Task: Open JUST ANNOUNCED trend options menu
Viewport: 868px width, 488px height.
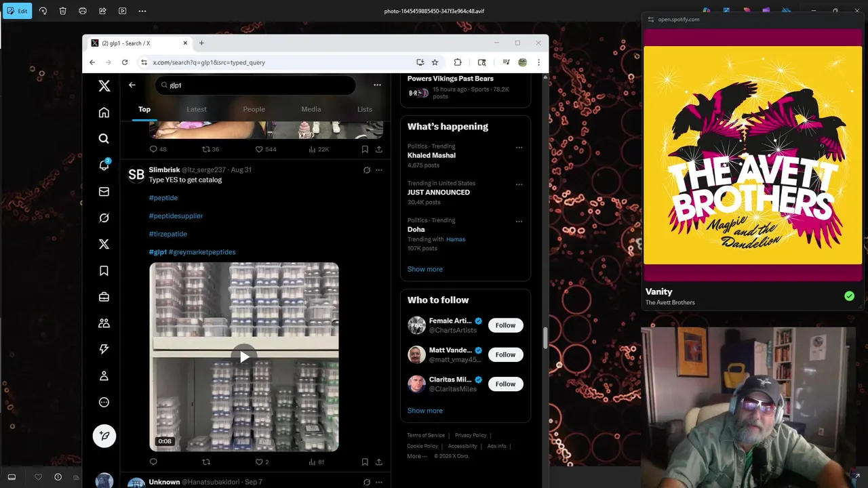Action: coord(519,184)
